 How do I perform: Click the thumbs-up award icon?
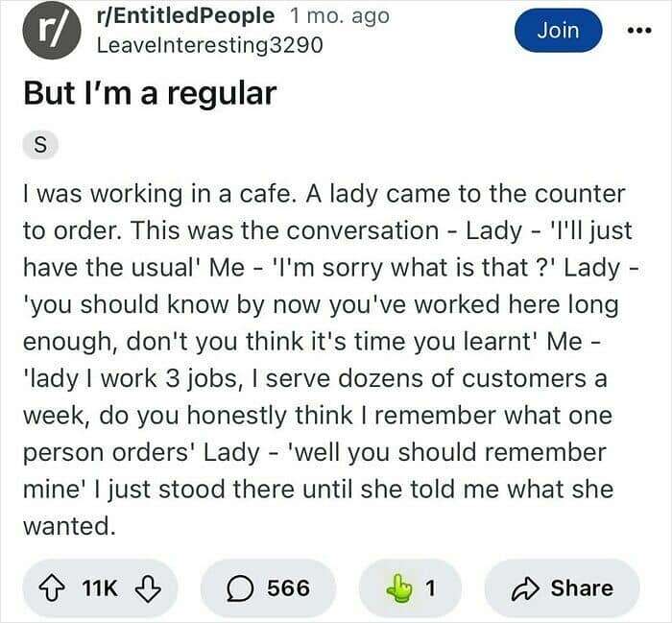point(396,588)
